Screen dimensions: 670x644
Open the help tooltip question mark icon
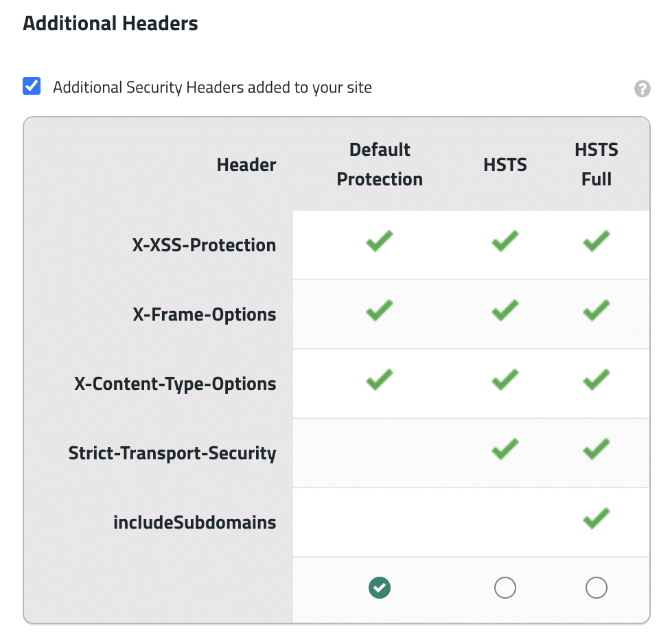[643, 89]
